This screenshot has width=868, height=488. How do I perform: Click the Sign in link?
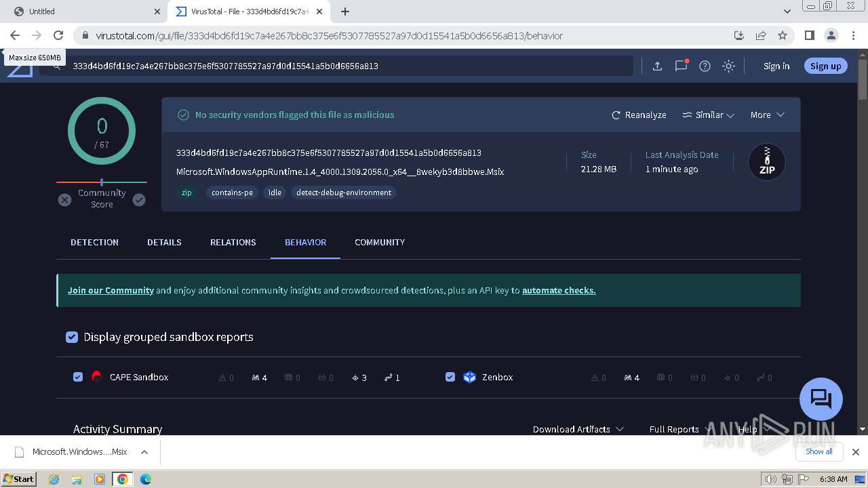tap(776, 66)
